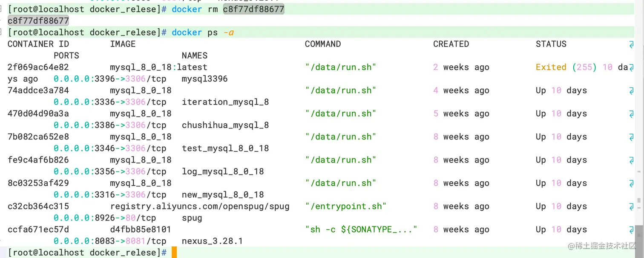
Task: Click the line-wrap icon on the STATUS header row
Action: pyautogui.click(x=631, y=44)
